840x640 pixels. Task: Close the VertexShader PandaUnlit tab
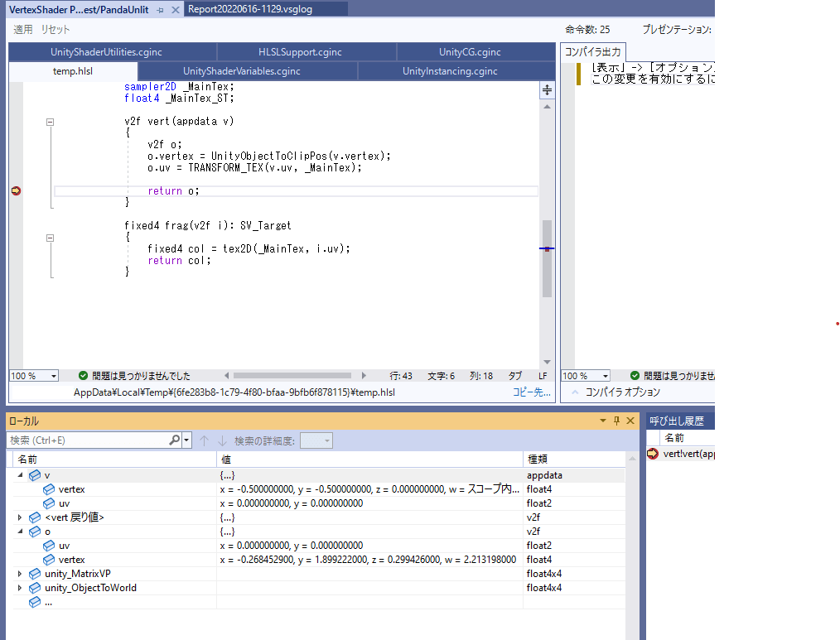pos(175,10)
